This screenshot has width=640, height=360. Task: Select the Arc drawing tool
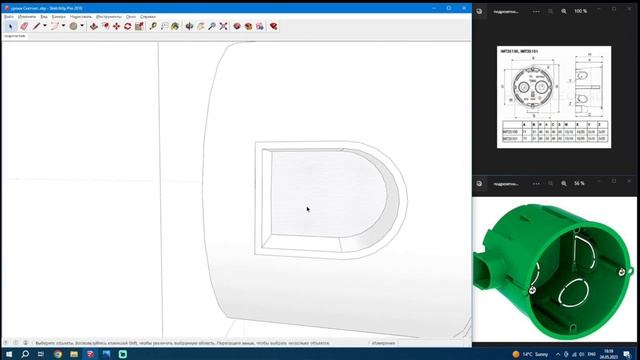[x=55, y=27]
